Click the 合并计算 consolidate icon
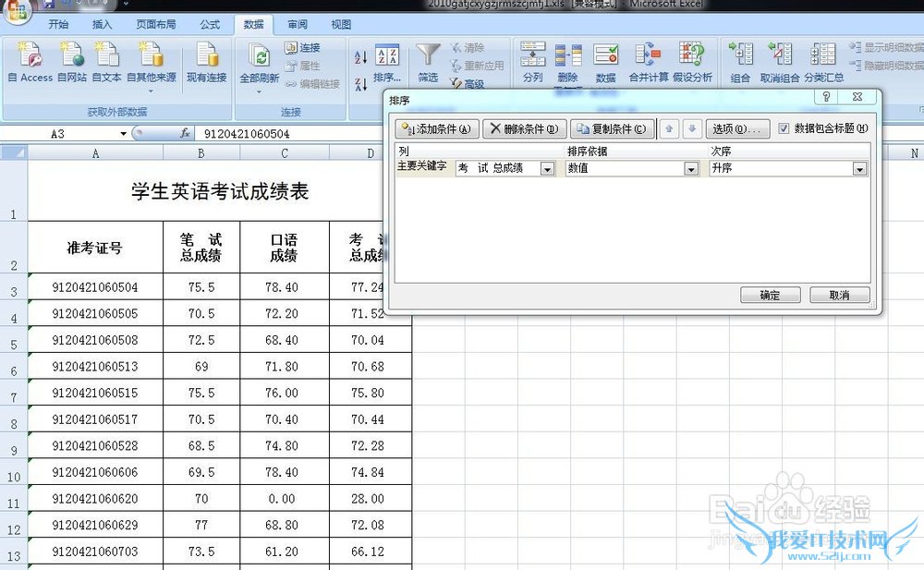Viewport: 924px width, 570px height. point(648,57)
